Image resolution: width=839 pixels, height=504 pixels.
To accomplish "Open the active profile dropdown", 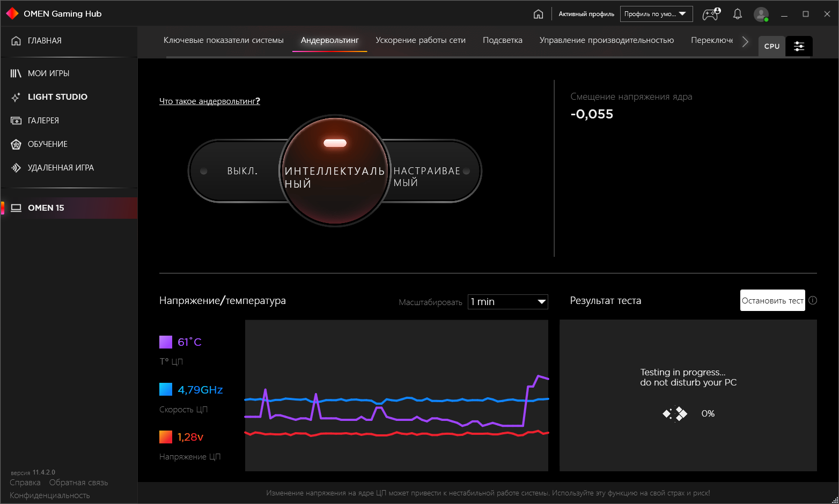I will (656, 14).
